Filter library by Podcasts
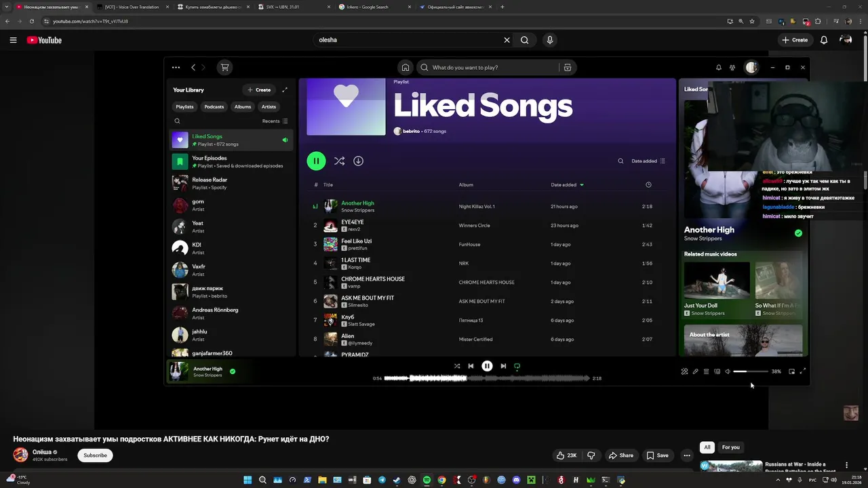868x488 pixels. (214, 106)
